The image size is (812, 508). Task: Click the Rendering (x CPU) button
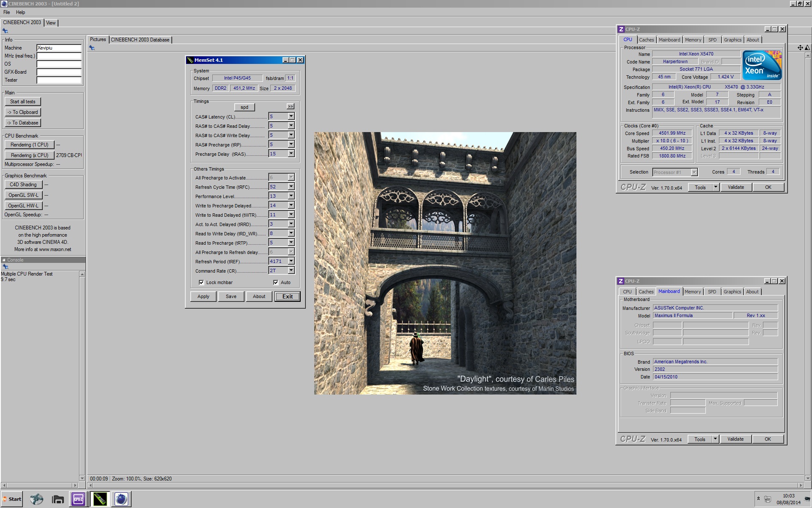pyautogui.click(x=30, y=155)
